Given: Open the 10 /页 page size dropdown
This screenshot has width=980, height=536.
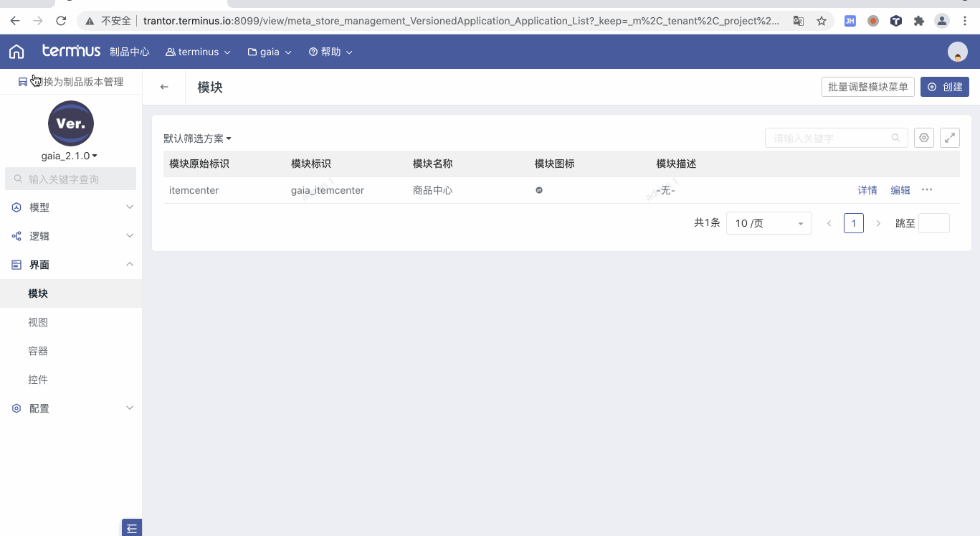Looking at the screenshot, I should pos(769,223).
